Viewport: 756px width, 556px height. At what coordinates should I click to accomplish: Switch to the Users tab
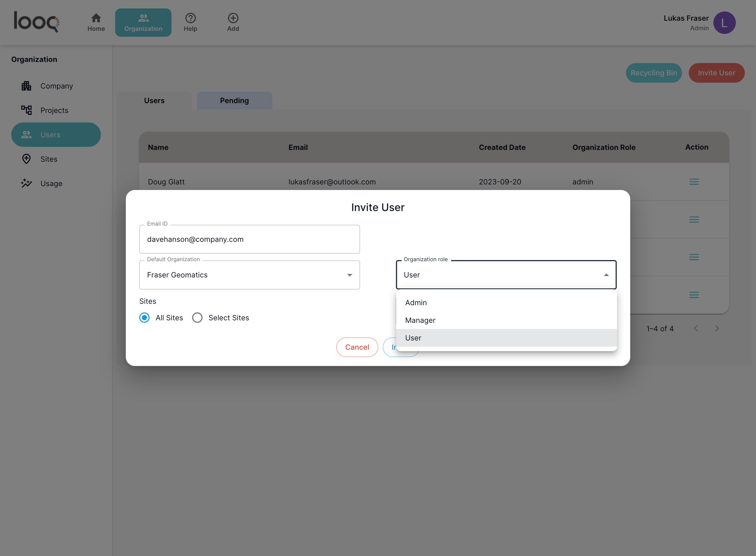click(x=154, y=101)
